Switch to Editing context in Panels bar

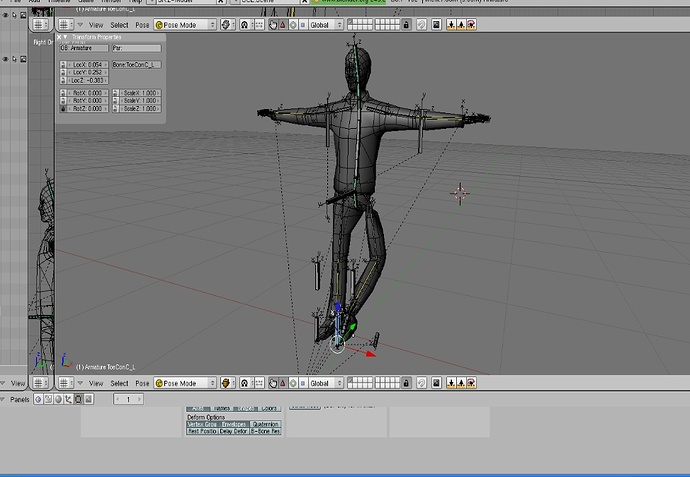(x=78, y=400)
